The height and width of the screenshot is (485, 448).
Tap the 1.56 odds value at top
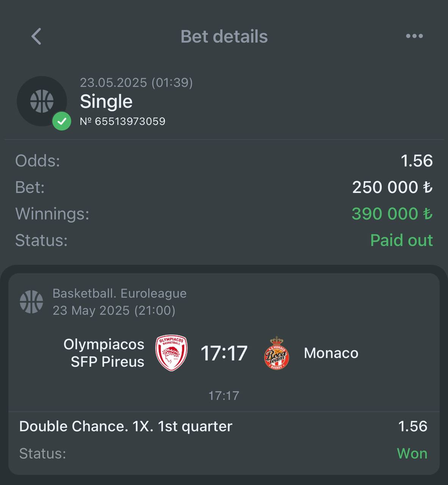pyautogui.click(x=417, y=161)
